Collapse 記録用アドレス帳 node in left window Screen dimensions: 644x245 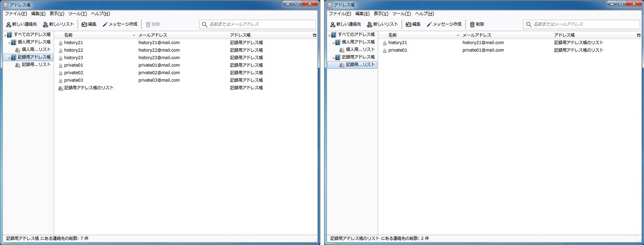(x=9, y=58)
